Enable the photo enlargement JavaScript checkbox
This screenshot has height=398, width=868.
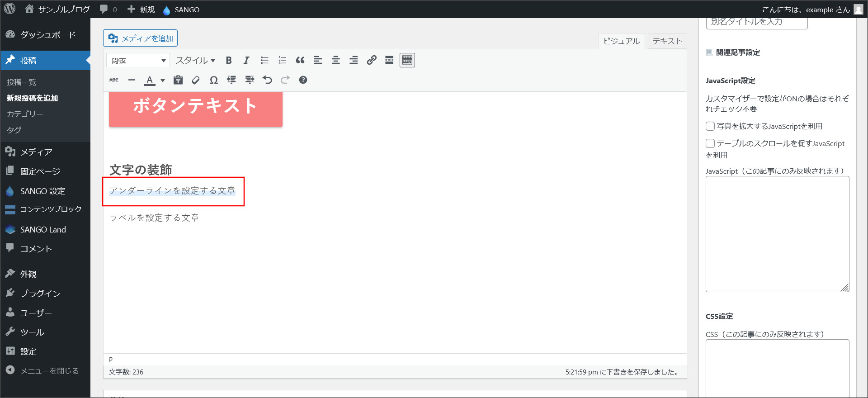[x=710, y=126]
